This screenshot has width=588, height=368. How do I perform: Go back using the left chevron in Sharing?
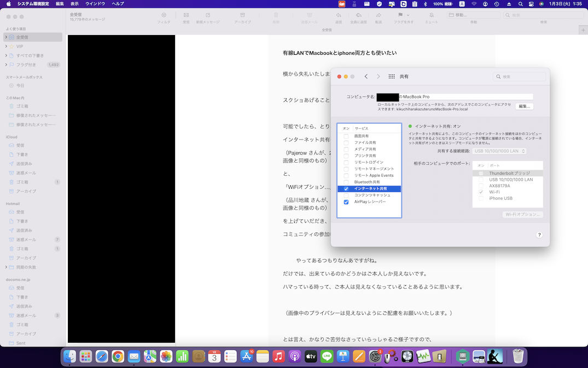pyautogui.click(x=366, y=77)
